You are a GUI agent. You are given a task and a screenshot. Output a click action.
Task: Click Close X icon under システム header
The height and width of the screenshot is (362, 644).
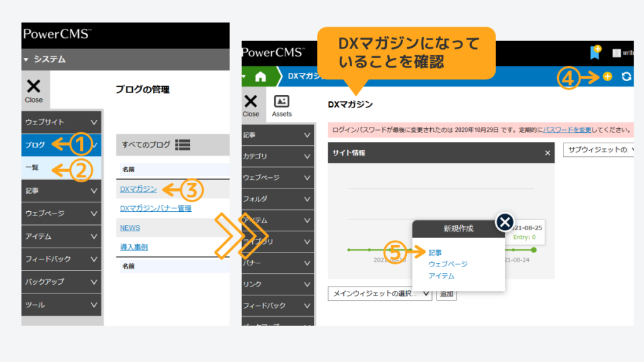pos(34,90)
